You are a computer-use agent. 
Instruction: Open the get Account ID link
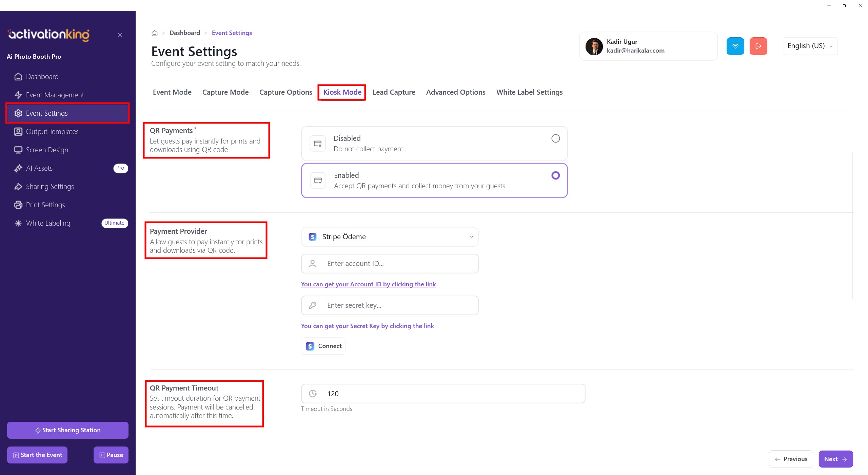coord(368,284)
